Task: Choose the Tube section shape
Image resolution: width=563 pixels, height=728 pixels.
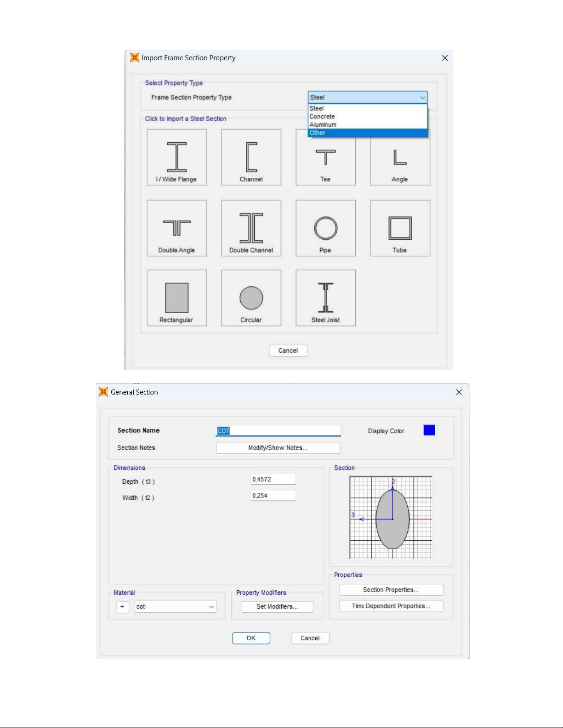Action: 400,228
